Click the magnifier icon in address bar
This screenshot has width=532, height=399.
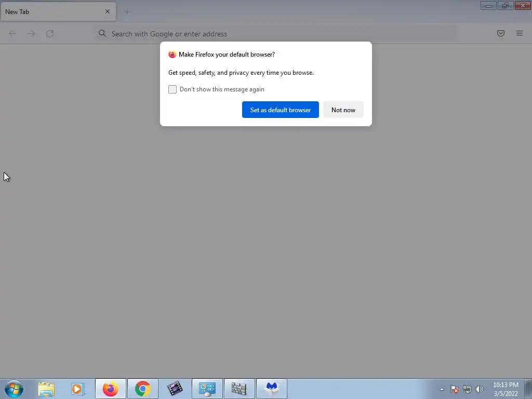102,33
